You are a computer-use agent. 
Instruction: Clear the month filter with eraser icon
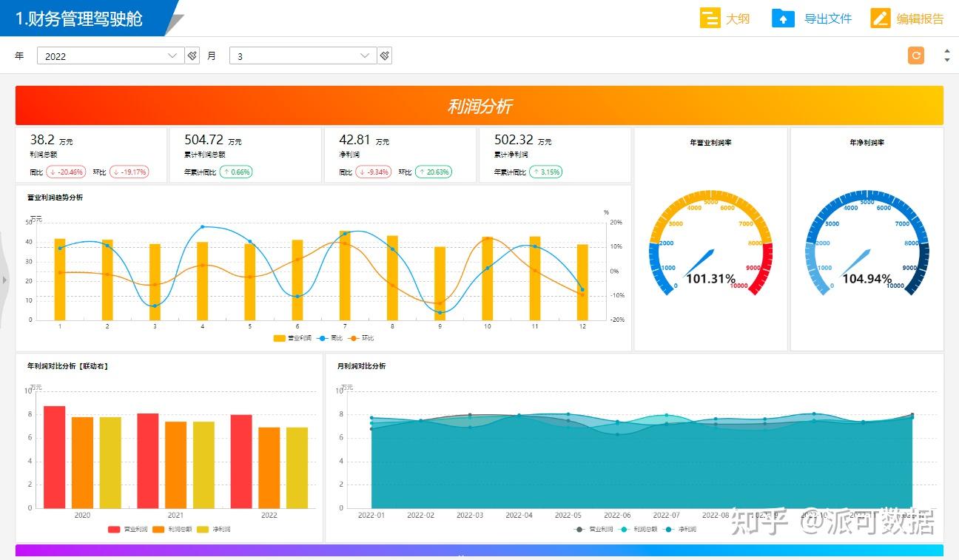coord(385,55)
